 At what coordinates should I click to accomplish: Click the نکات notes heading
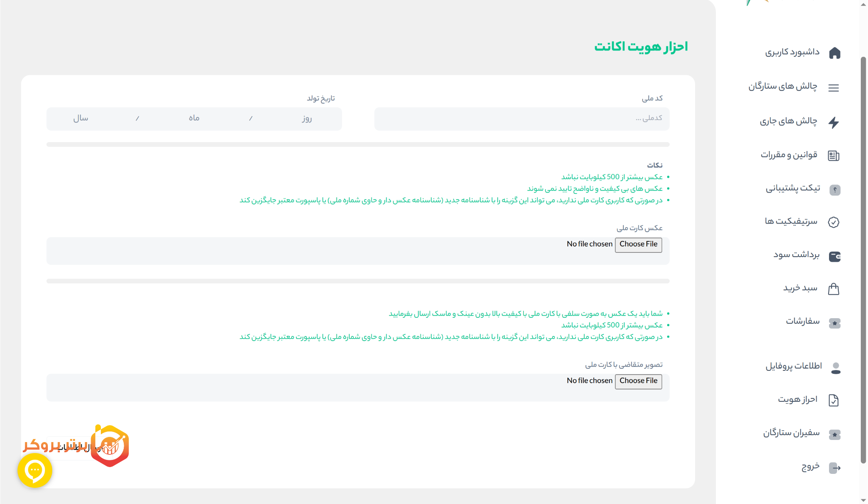[654, 165]
